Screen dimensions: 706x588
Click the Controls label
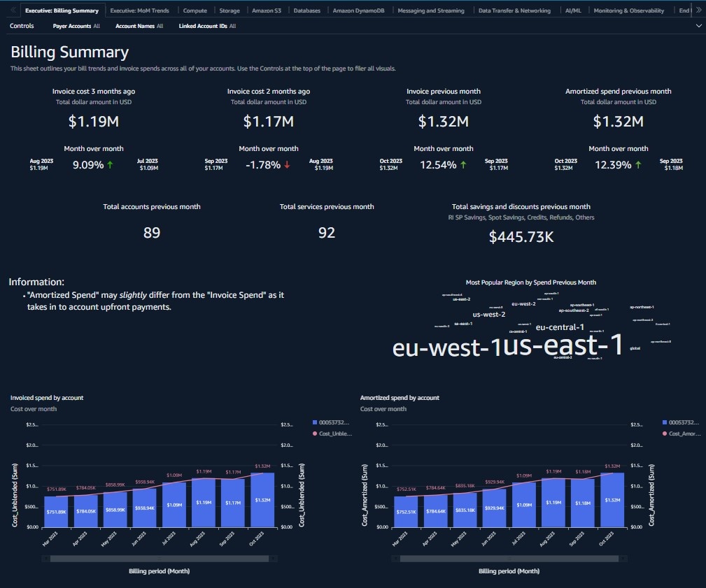[x=22, y=26]
